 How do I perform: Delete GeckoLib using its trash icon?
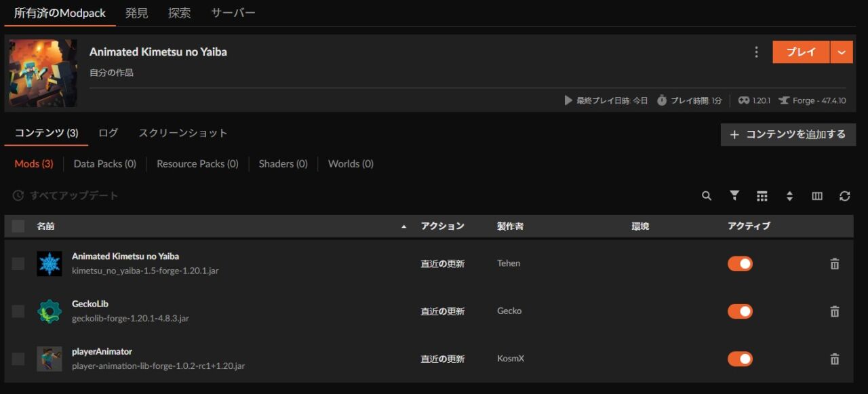(835, 311)
